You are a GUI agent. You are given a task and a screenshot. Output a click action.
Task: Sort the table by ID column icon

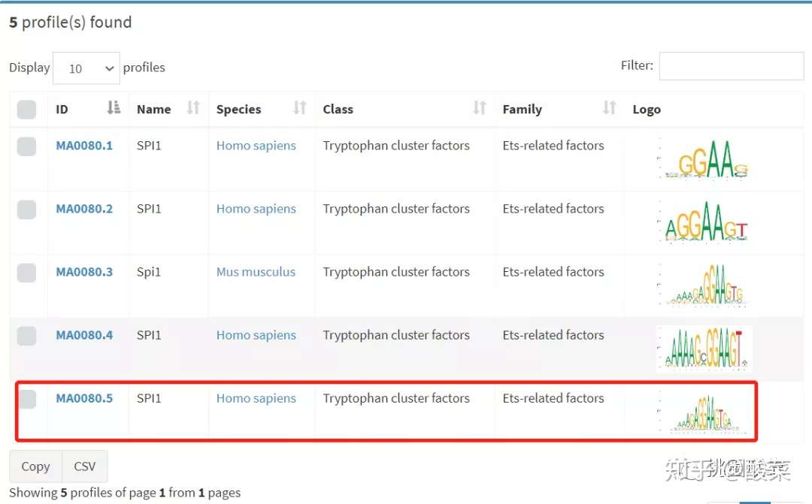114,107
